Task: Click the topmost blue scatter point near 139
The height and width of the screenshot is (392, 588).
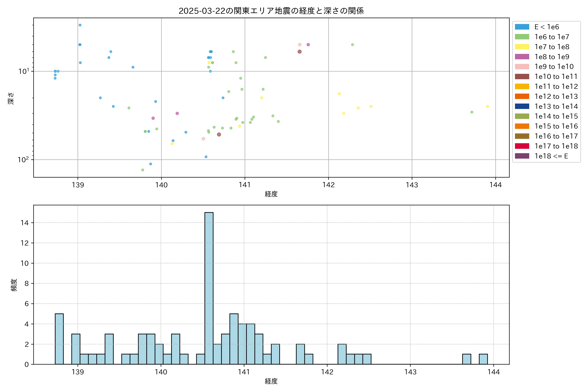Action: pos(80,25)
